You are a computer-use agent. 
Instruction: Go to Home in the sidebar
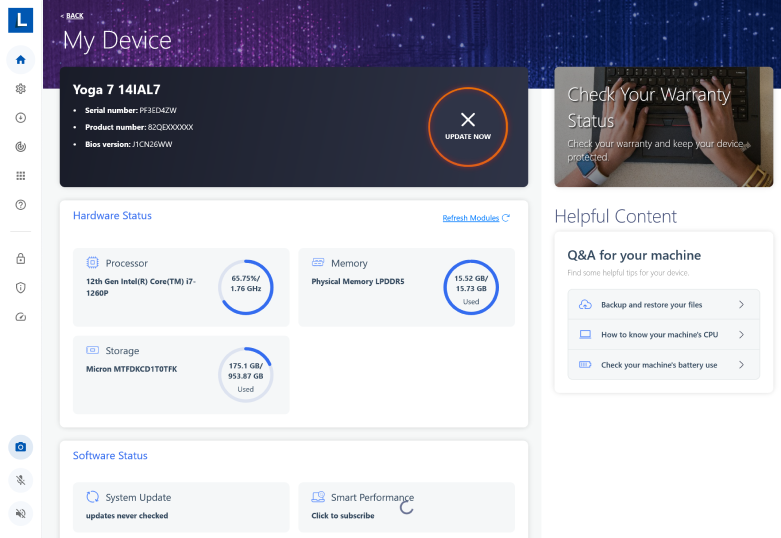pos(20,60)
